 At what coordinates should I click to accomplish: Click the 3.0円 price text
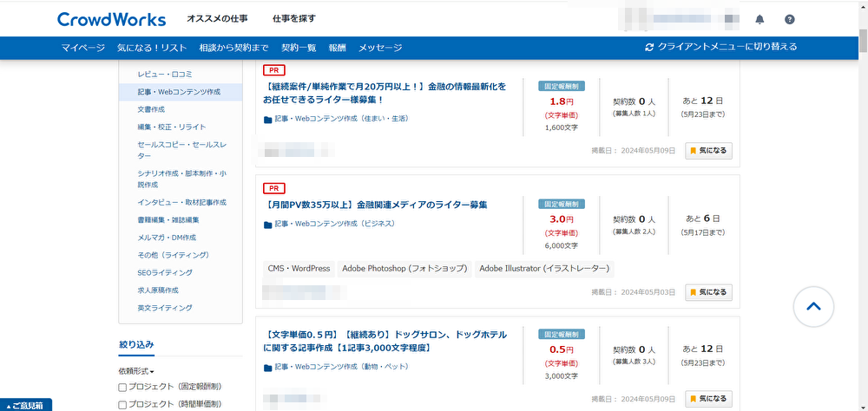tap(562, 219)
